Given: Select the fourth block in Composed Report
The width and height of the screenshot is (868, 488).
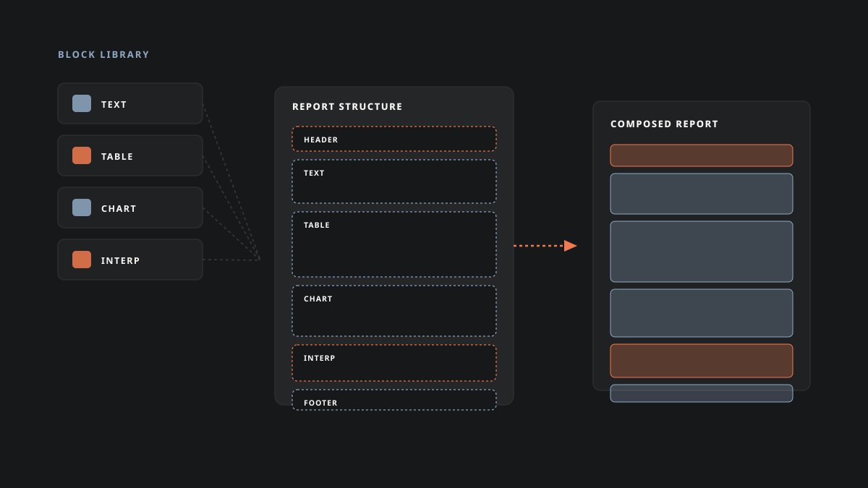Looking at the screenshot, I should [x=702, y=313].
